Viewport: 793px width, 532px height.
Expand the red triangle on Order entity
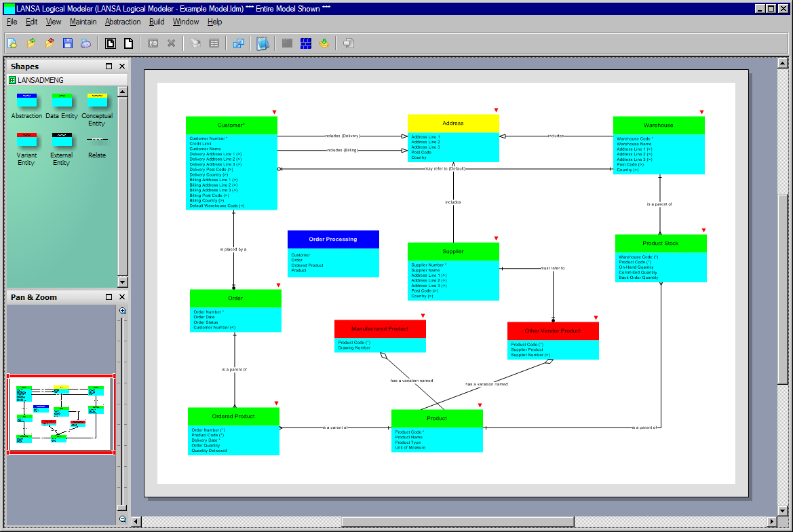[278, 286]
